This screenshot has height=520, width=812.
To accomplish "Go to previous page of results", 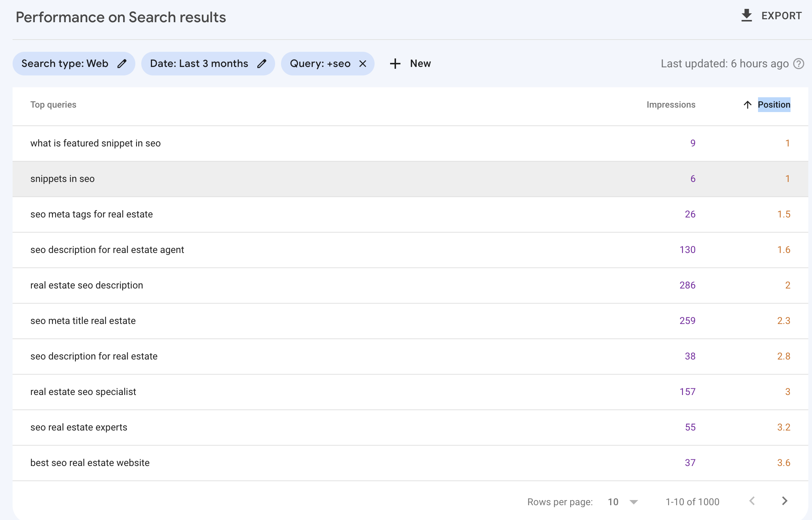I will tap(752, 501).
